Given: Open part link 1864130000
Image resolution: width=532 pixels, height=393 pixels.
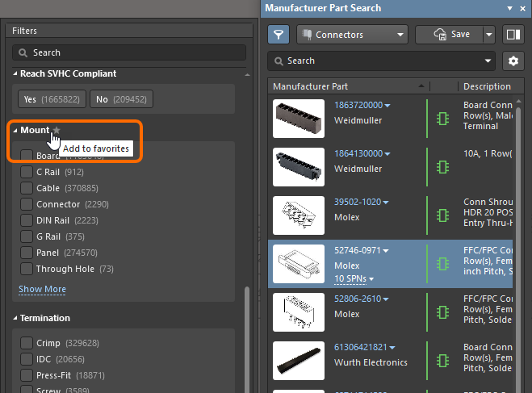Looking at the screenshot, I should point(358,153).
